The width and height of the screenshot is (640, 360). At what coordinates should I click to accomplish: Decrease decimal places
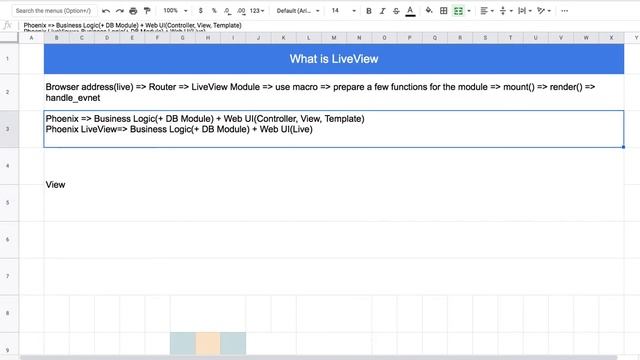(x=227, y=11)
